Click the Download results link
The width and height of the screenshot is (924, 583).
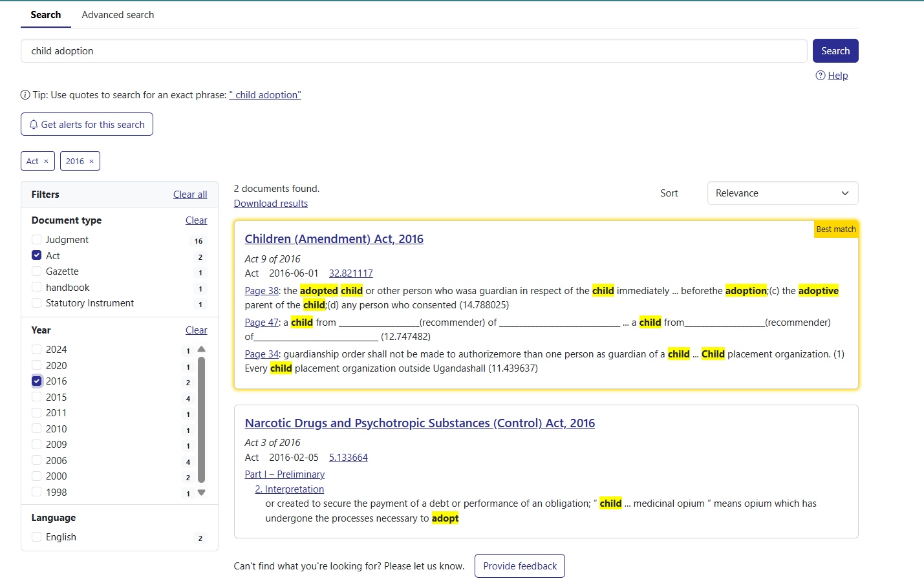[270, 204]
